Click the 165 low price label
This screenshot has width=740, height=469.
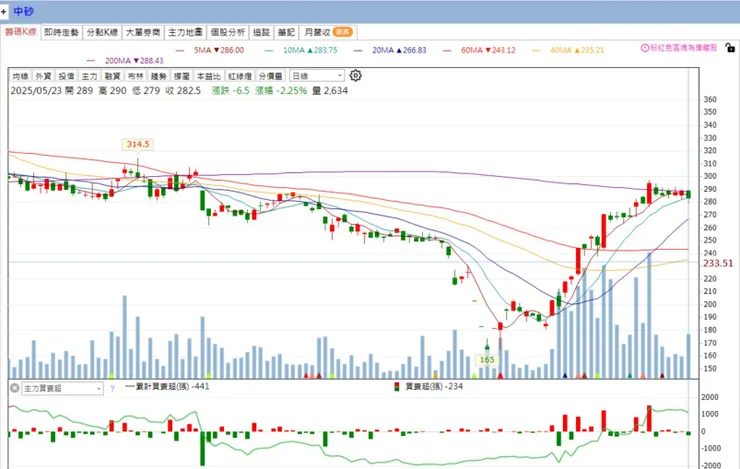tap(487, 360)
